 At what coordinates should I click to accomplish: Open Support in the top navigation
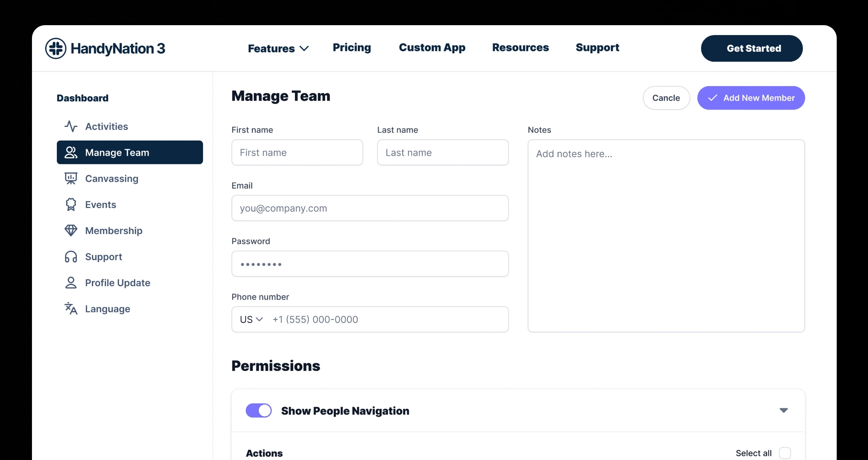point(597,48)
